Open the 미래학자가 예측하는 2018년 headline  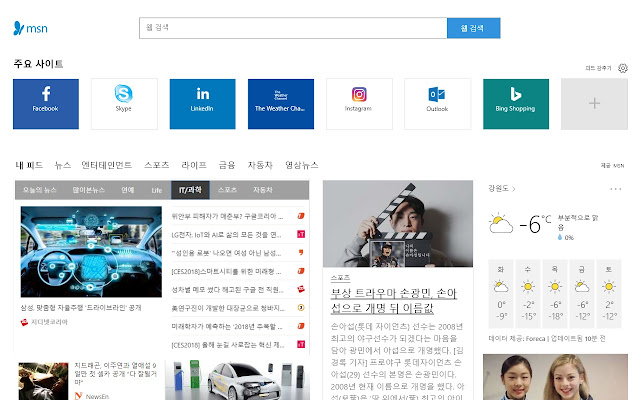pyautogui.click(x=227, y=326)
